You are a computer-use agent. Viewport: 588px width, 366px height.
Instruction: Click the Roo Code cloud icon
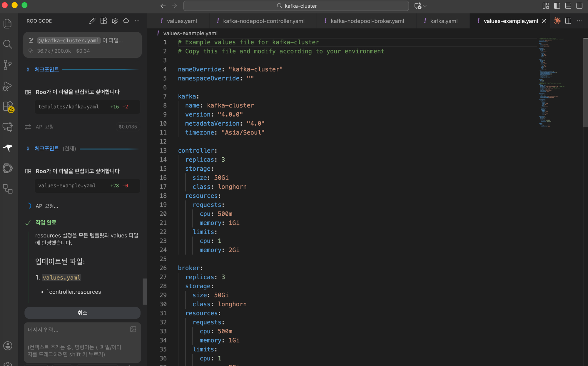pyautogui.click(x=126, y=21)
